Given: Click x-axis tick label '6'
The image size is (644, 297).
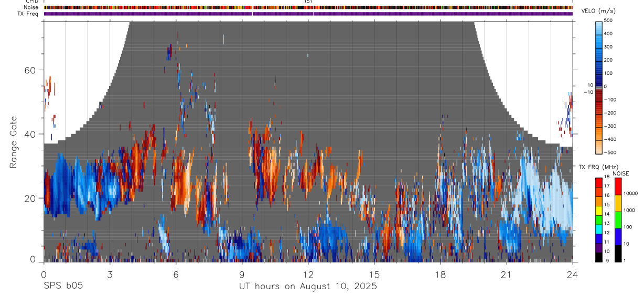Looking at the screenshot, I should 176,274.
